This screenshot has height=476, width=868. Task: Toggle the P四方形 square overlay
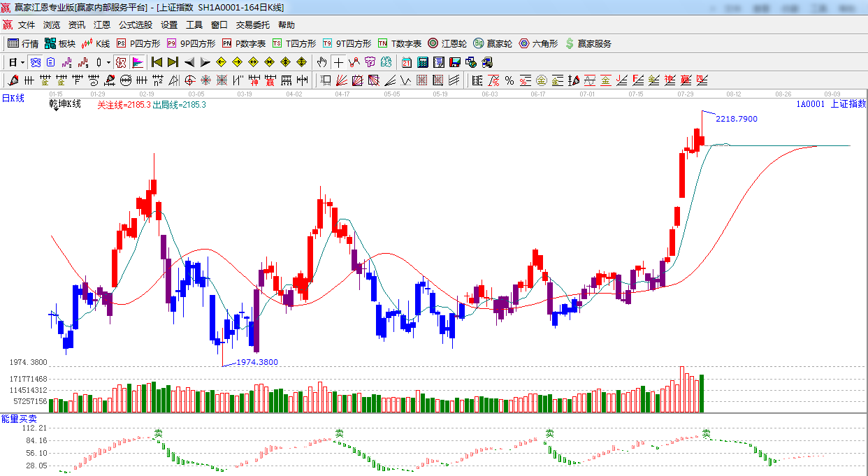point(138,43)
